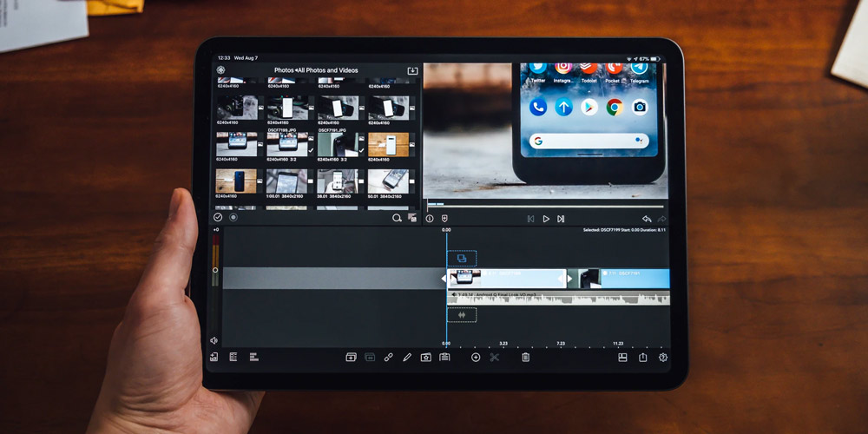Select the 38.01 video thumbnail
The height and width of the screenshot is (434, 868).
339,181
